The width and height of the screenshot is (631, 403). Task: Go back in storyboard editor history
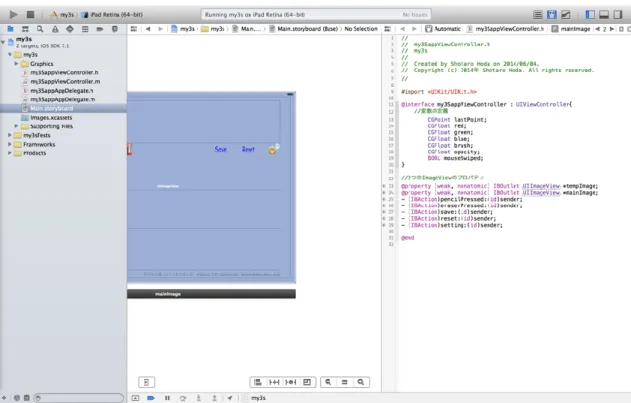click(x=148, y=29)
